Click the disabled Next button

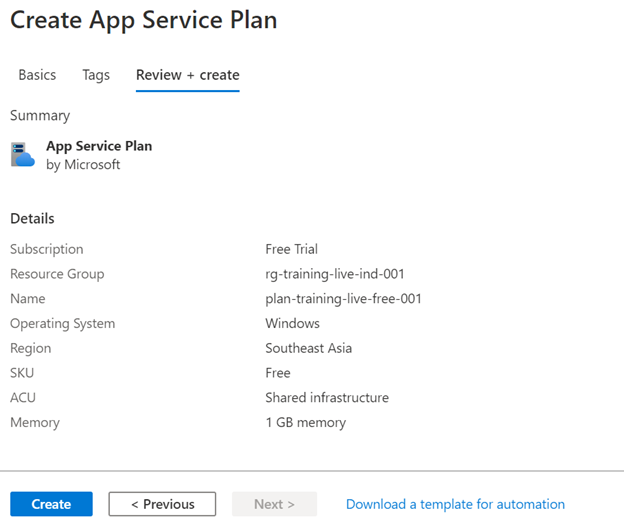[x=275, y=504]
